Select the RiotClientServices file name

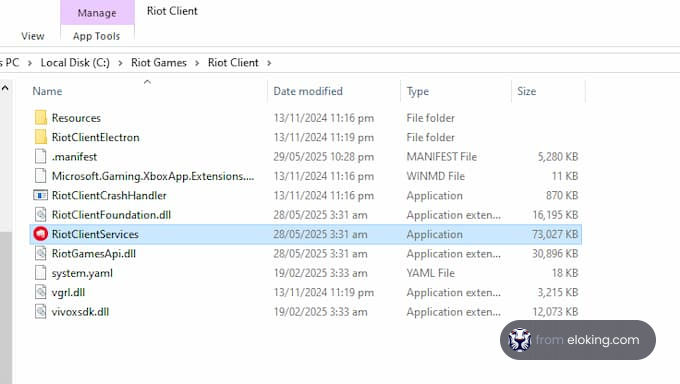tap(95, 234)
